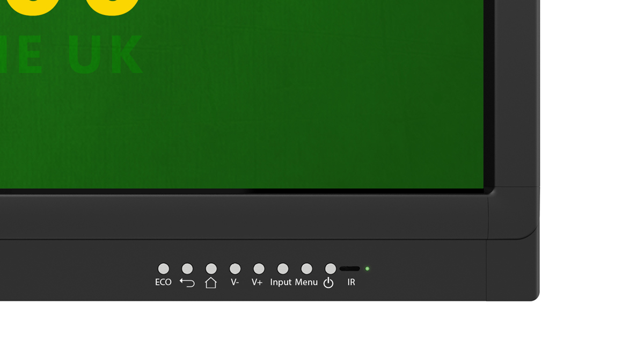Click the IR text label

(351, 283)
